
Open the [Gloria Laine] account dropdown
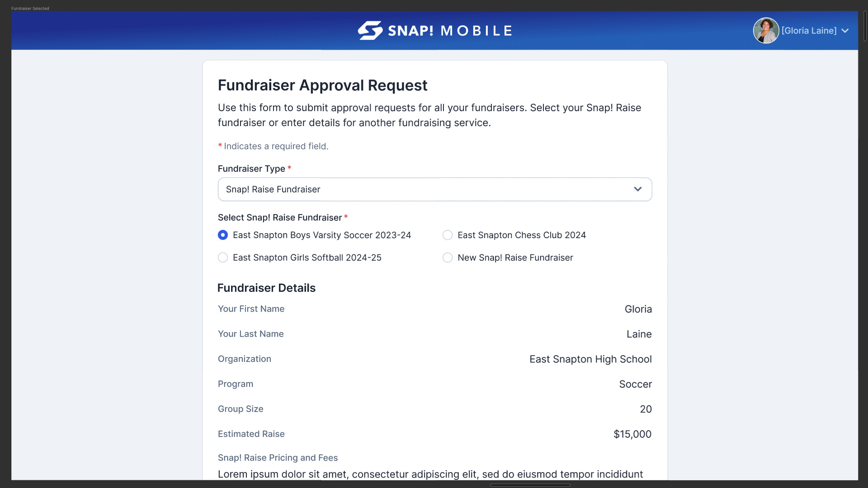[809, 30]
